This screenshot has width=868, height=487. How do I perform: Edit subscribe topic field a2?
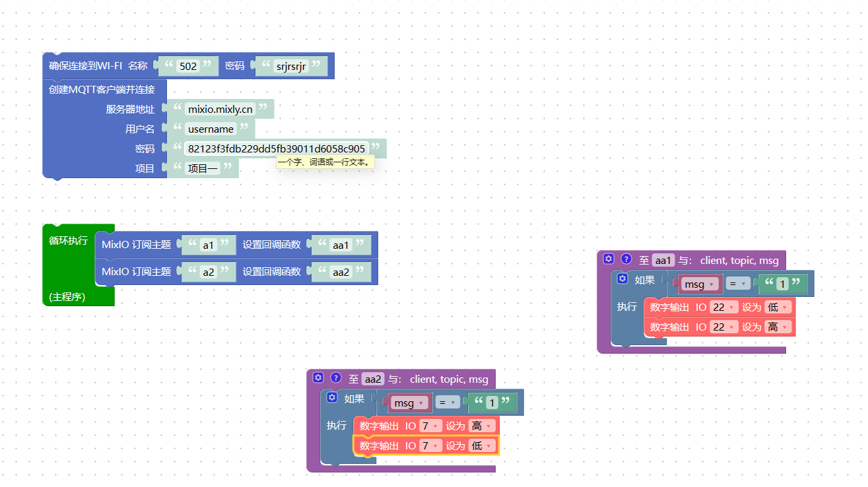click(209, 271)
